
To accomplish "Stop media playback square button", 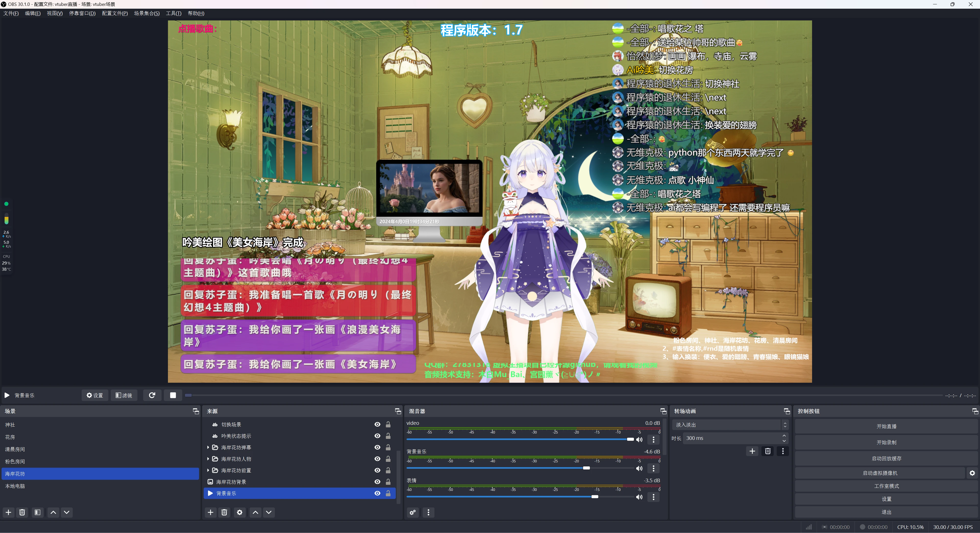I will pyautogui.click(x=173, y=395).
